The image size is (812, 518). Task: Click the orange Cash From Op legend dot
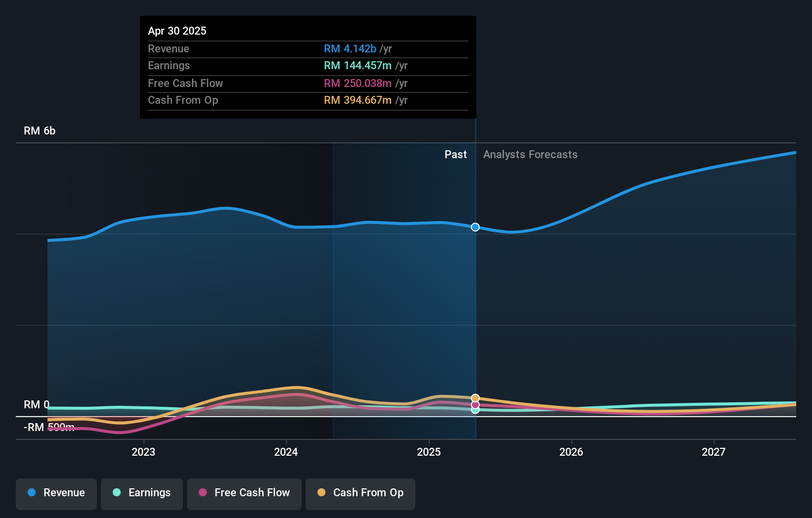point(321,492)
